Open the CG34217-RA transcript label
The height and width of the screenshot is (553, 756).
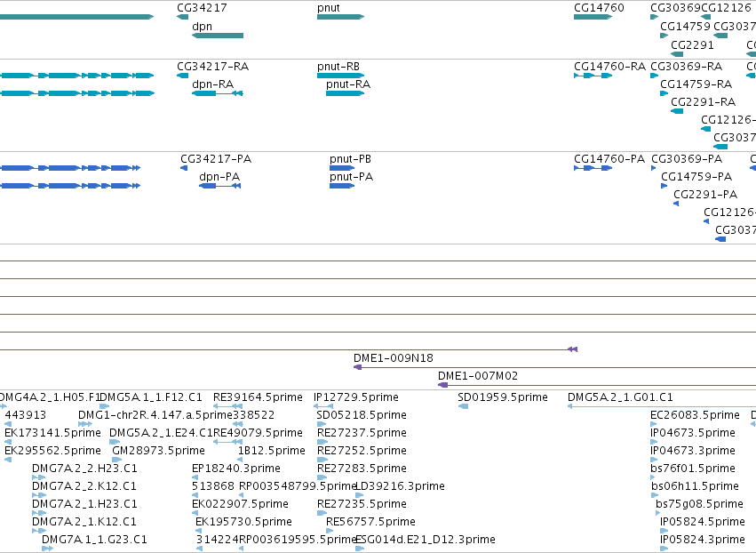(x=213, y=67)
